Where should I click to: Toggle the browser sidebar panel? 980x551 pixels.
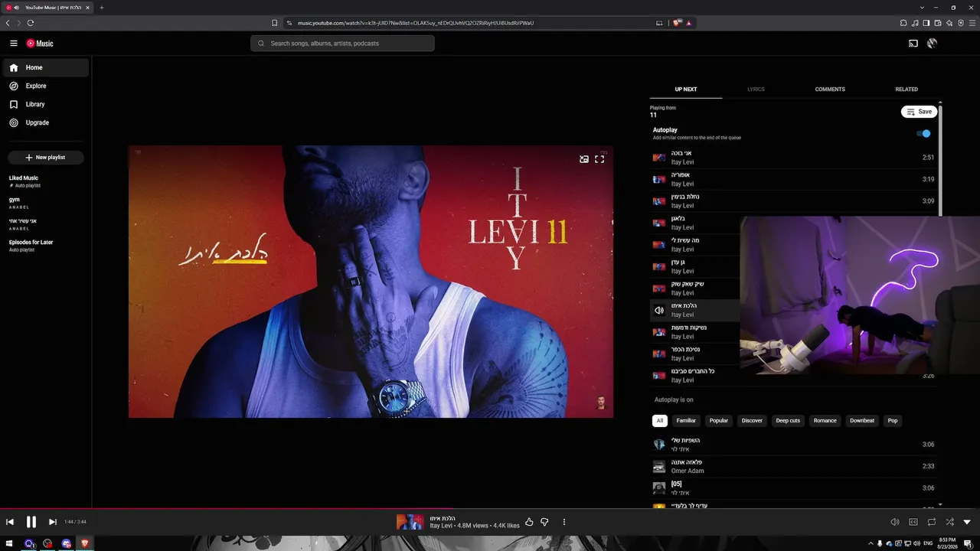926,23
